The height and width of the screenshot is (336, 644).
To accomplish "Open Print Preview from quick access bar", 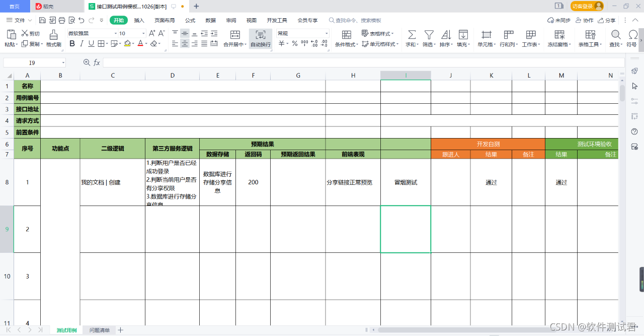I will (x=72, y=20).
